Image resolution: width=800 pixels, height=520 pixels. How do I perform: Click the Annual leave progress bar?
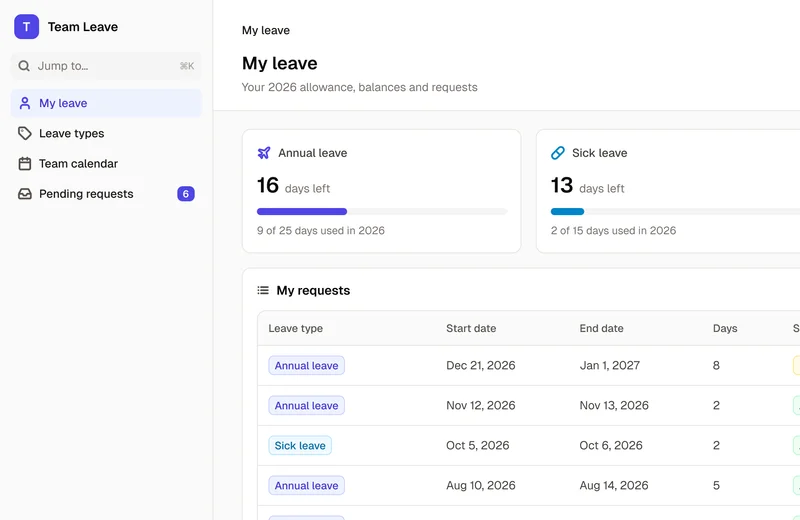tap(382, 211)
